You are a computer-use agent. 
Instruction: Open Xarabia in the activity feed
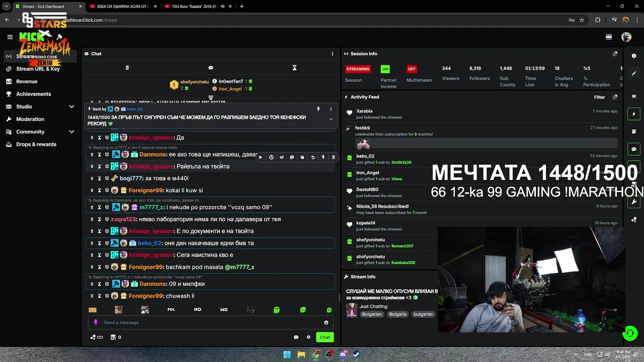pos(364,111)
